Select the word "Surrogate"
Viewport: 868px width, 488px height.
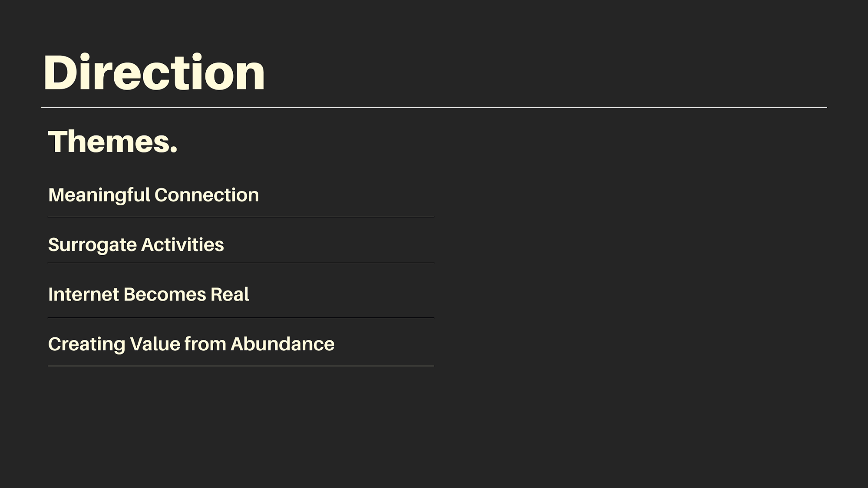click(92, 245)
